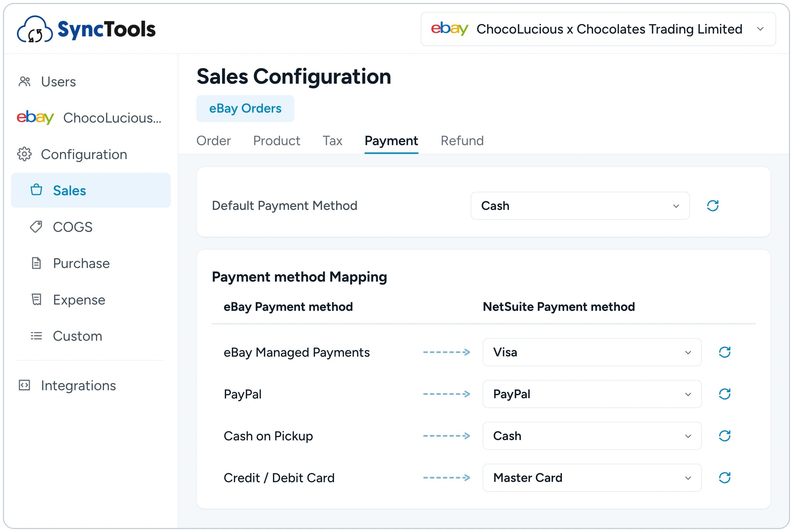
Task: Click eBay logo in account selector
Action: [449, 29]
